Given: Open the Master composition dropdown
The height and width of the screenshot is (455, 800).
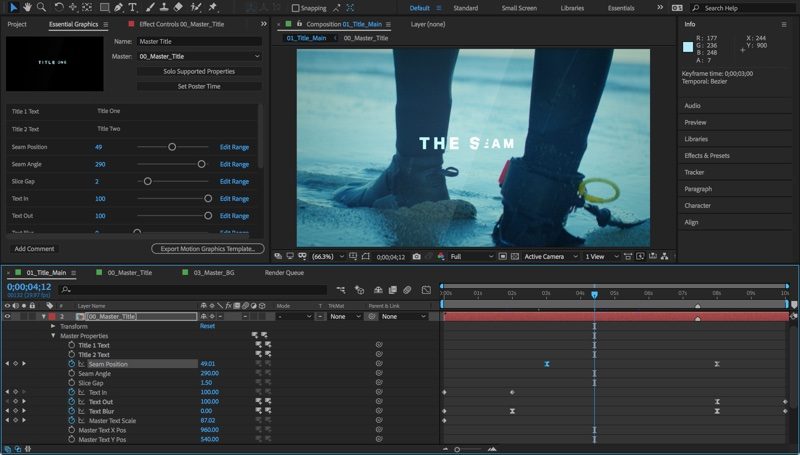Looking at the screenshot, I should [x=198, y=57].
